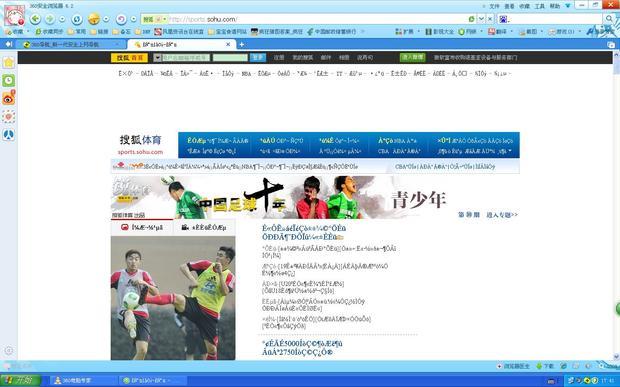The image size is (620, 387).
Task: Click the blue 登录 login button
Action: coord(257,58)
